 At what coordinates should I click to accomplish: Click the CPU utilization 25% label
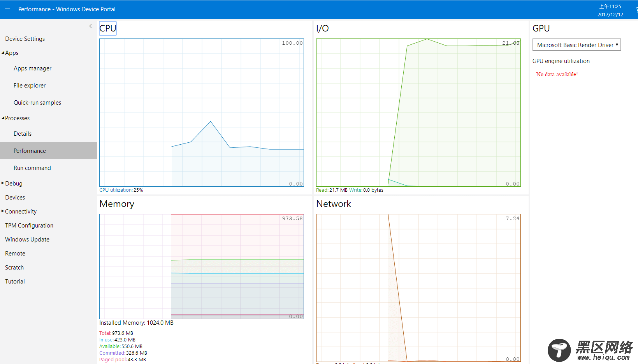[x=121, y=190]
